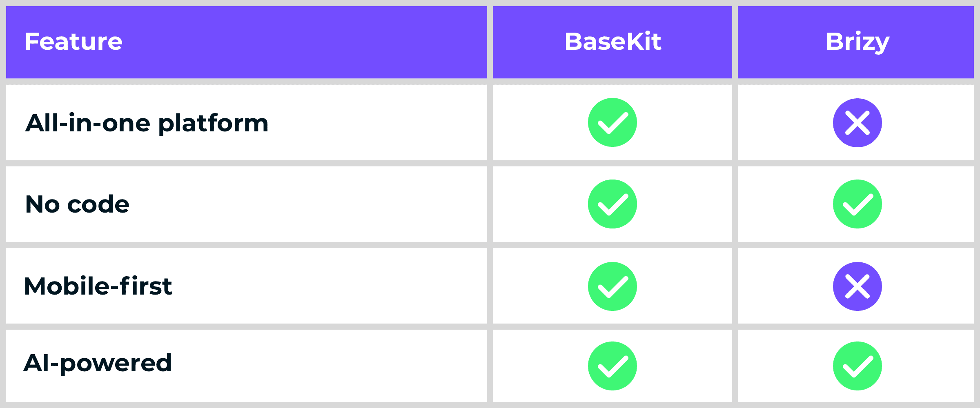Click BaseKit's green check for AI-powered
The height and width of the screenshot is (408, 980).
612,366
